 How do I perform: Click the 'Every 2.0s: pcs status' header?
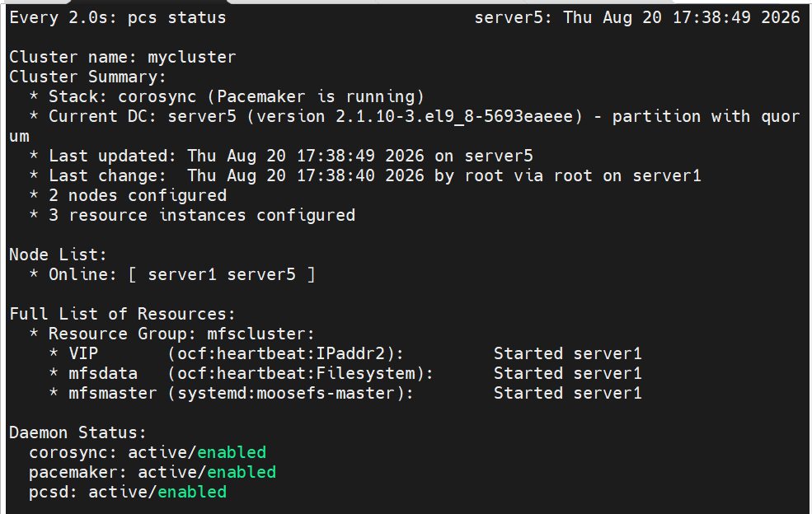point(118,17)
